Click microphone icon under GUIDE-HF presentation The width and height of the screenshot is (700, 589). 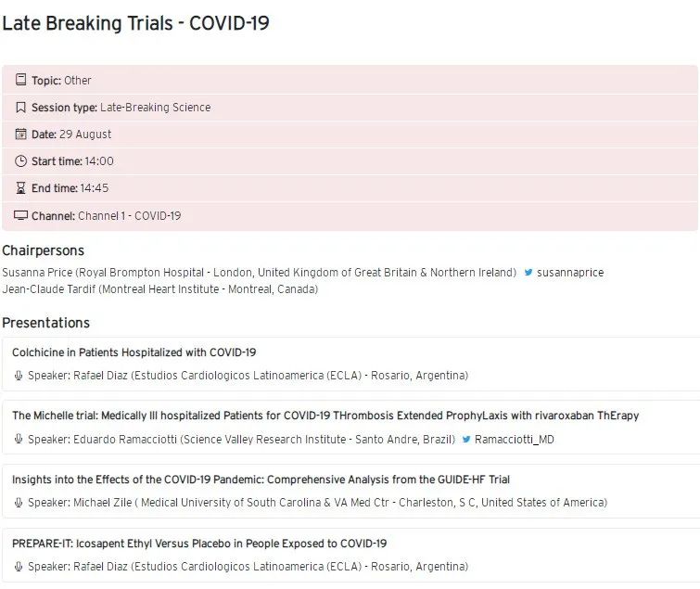click(x=19, y=503)
